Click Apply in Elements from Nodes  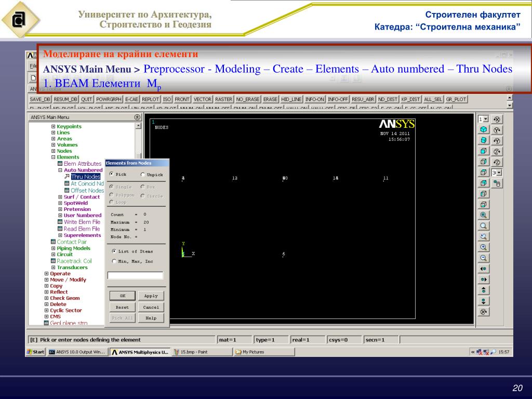(151, 296)
